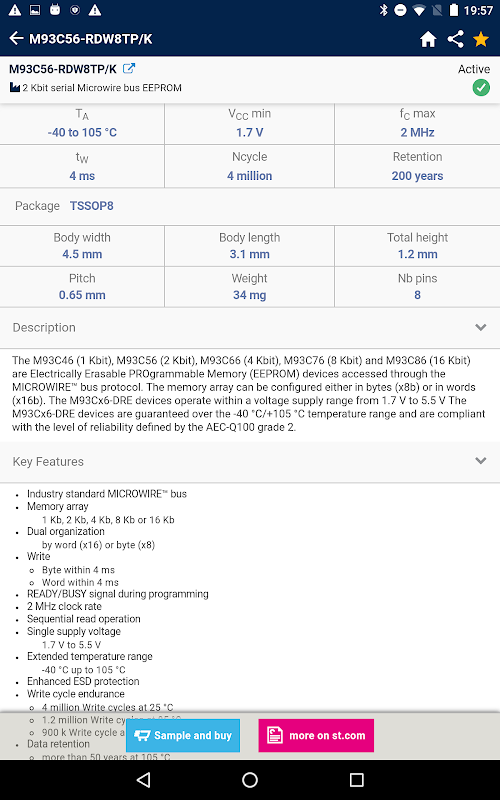500x800 pixels.
Task: Select the TSSOP8 package value
Action: coord(92,206)
